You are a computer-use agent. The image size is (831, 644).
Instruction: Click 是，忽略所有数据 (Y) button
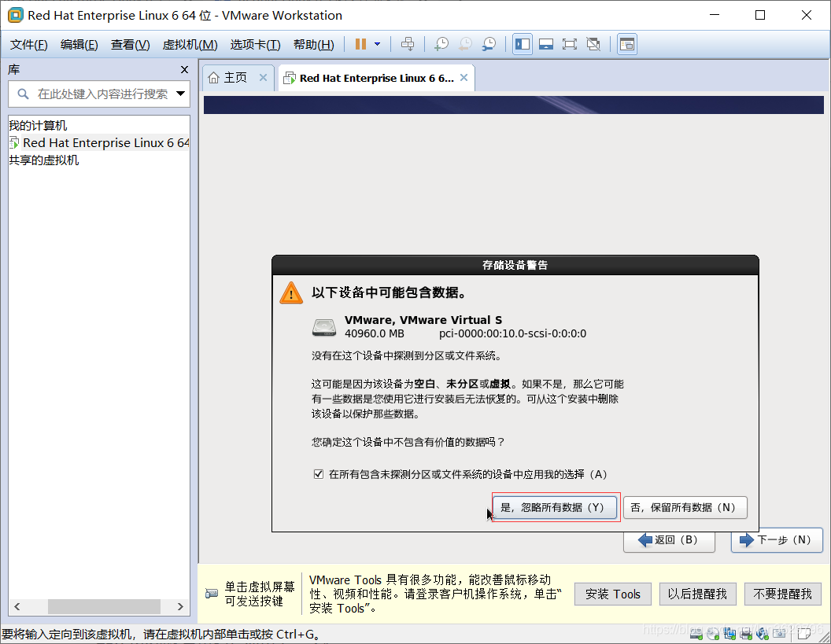point(555,507)
